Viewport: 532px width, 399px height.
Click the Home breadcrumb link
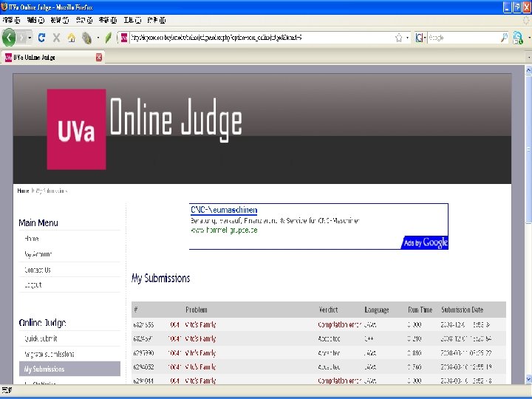pos(23,191)
